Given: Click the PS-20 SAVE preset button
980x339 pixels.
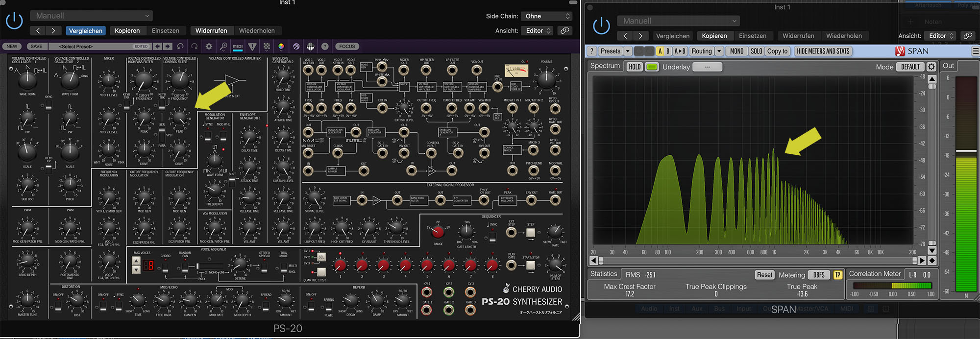Looking at the screenshot, I should pyautogui.click(x=36, y=47).
